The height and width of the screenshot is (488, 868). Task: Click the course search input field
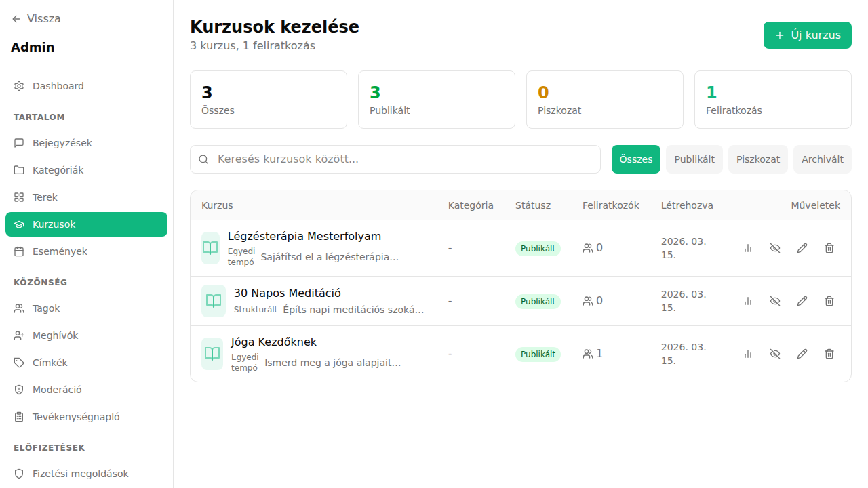pos(395,159)
